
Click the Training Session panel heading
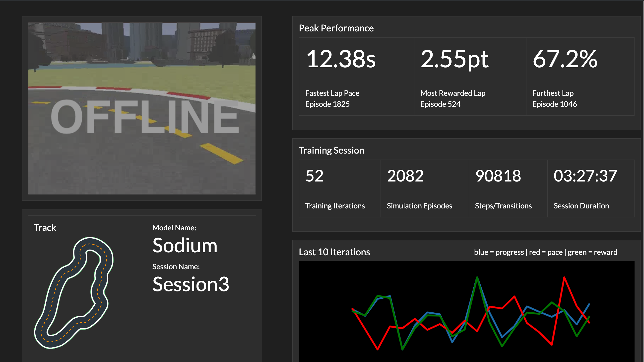(x=331, y=150)
